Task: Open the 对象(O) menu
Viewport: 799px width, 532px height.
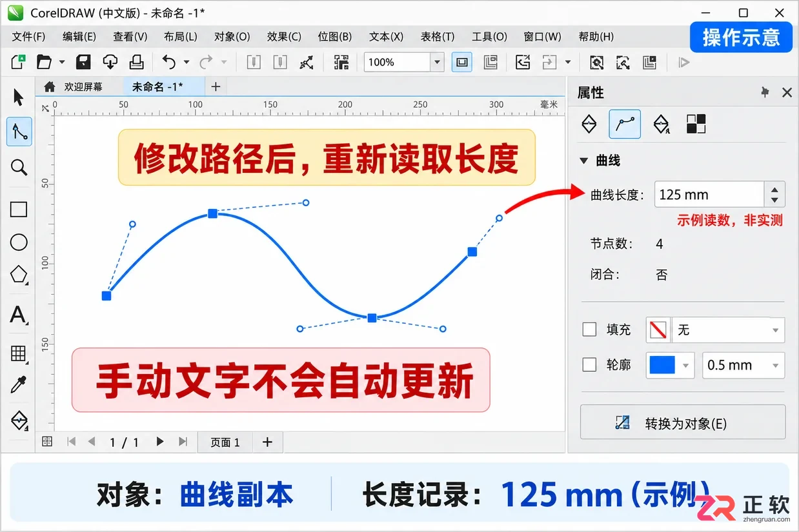Action: tap(232, 37)
